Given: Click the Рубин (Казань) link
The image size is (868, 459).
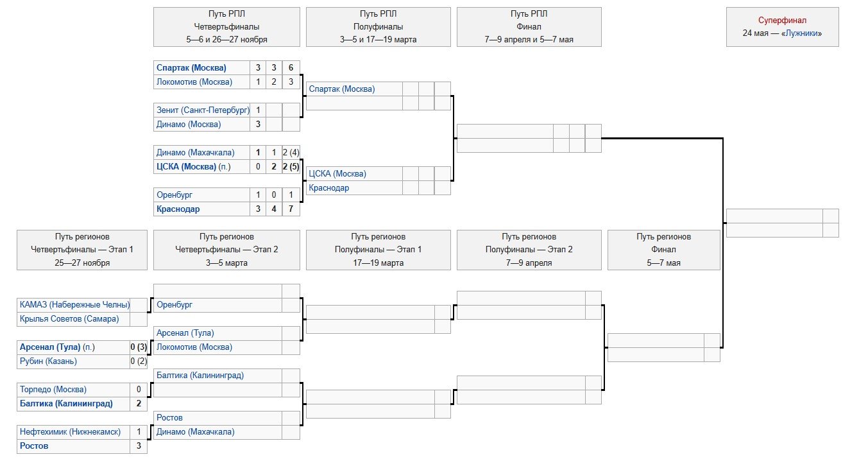Looking at the screenshot, I should [x=48, y=361].
